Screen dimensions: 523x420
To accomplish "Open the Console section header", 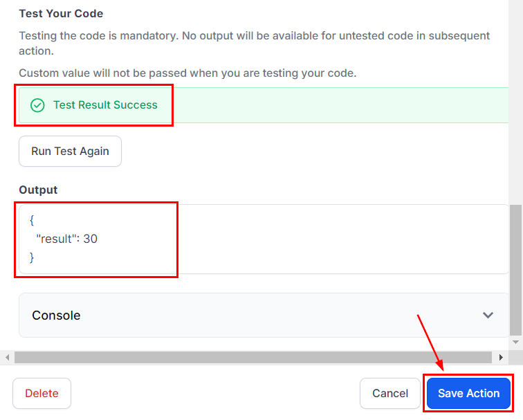I will point(56,315).
